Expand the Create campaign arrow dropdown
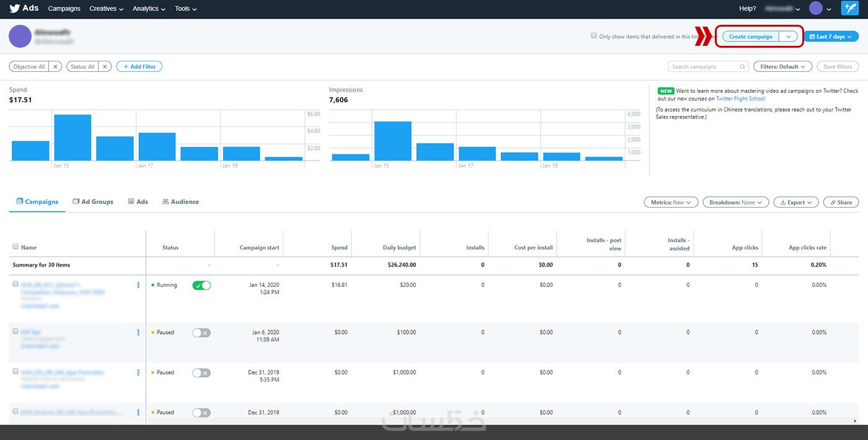Screen dimensions: 868x440 coord(788,37)
